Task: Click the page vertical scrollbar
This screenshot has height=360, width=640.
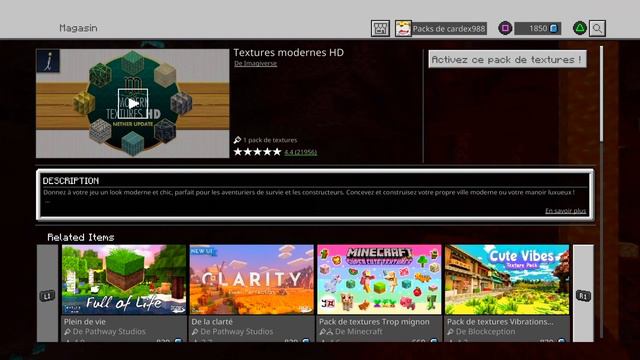Action: [601, 95]
